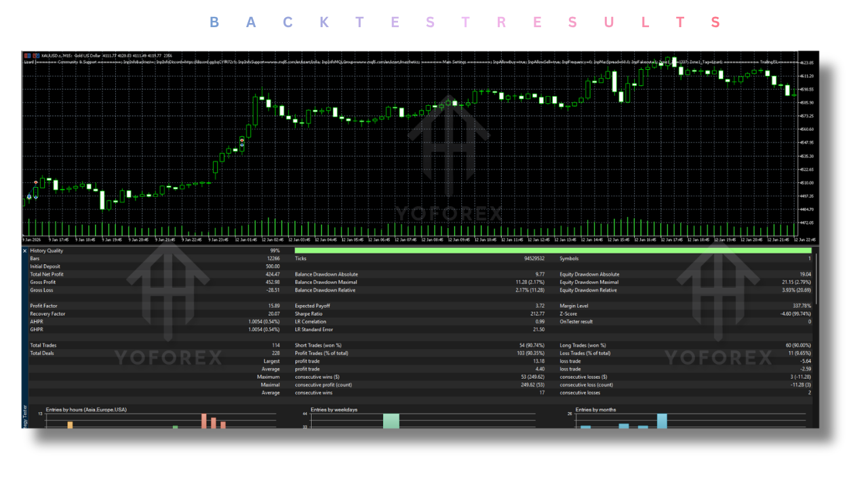
Task: Click the Balance Drawdown Relative label
Action: coord(325,290)
